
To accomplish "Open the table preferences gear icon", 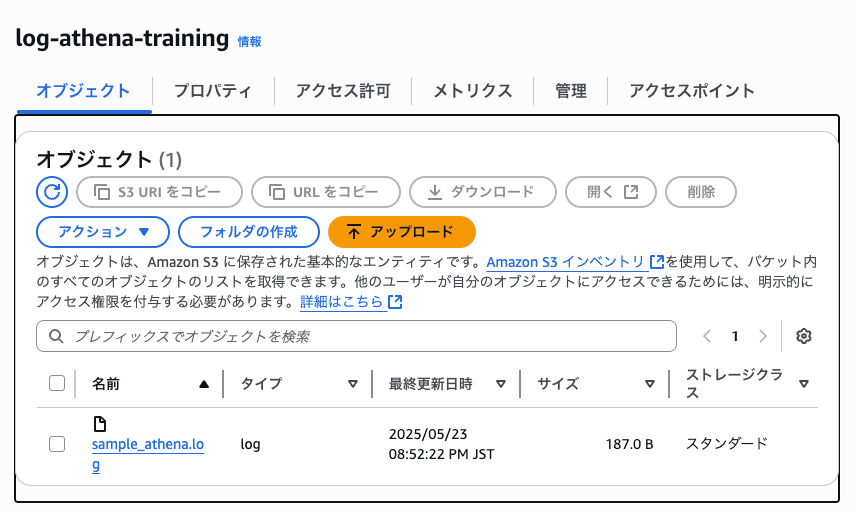I will [803, 336].
